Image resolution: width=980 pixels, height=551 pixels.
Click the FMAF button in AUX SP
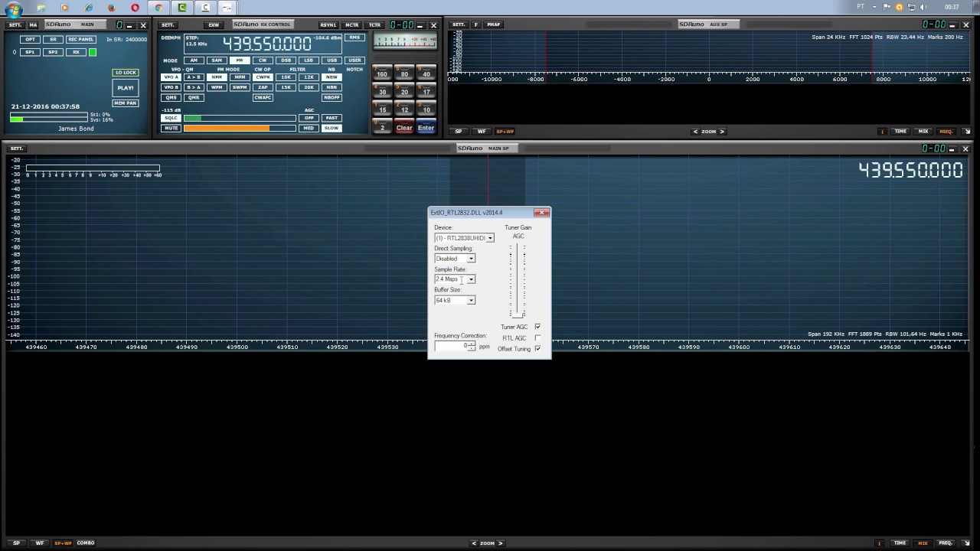[494, 24]
